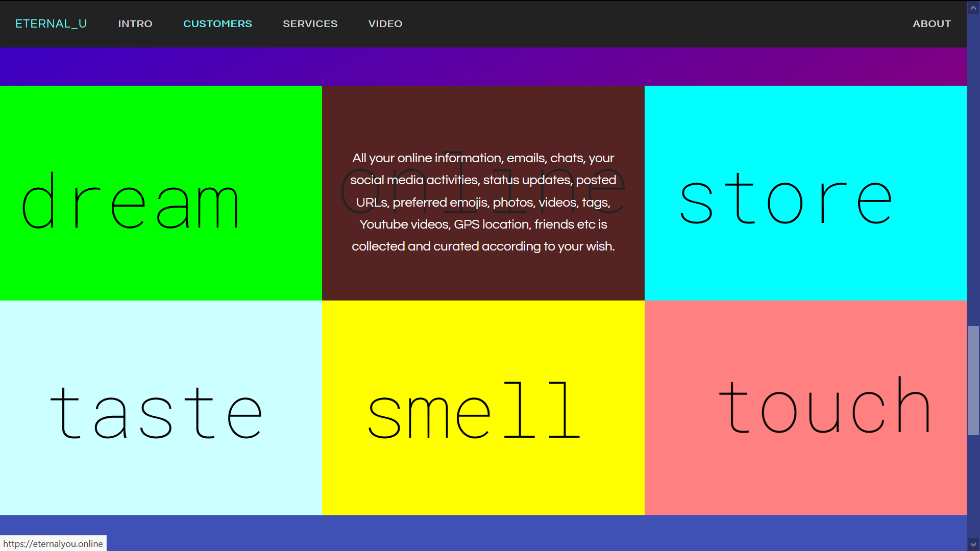Image resolution: width=980 pixels, height=551 pixels.
Task: Select the cyan store tile
Action: tap(805, 193)
